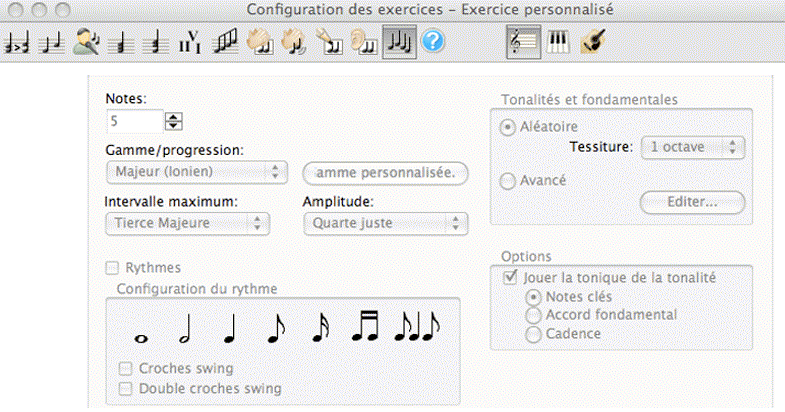This screenshot has width=785, height=412.
Task: Open the Gamme/progression Majeur (Ionien) dropdown
Action: (x=195, y=172)
